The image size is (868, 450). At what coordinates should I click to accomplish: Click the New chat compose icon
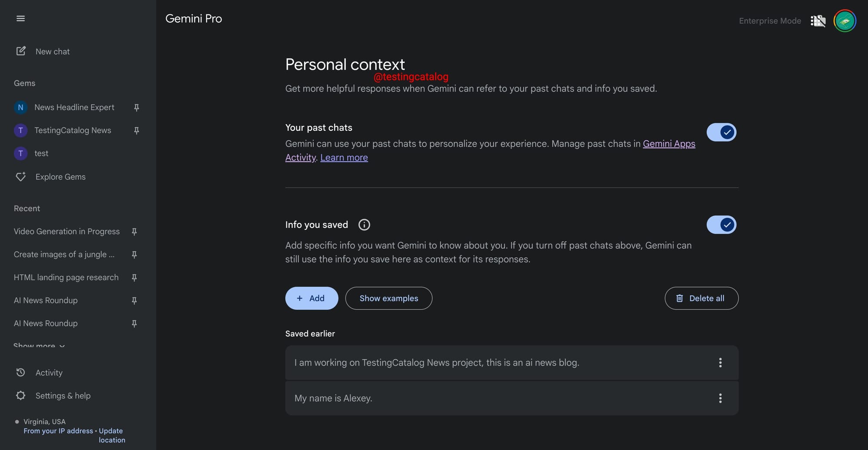[21, 51]
